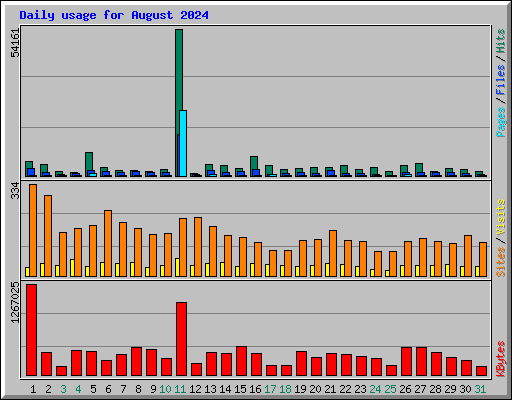Click the blue 'Files' legend label
512x400 pixels.
coord(501,79)
